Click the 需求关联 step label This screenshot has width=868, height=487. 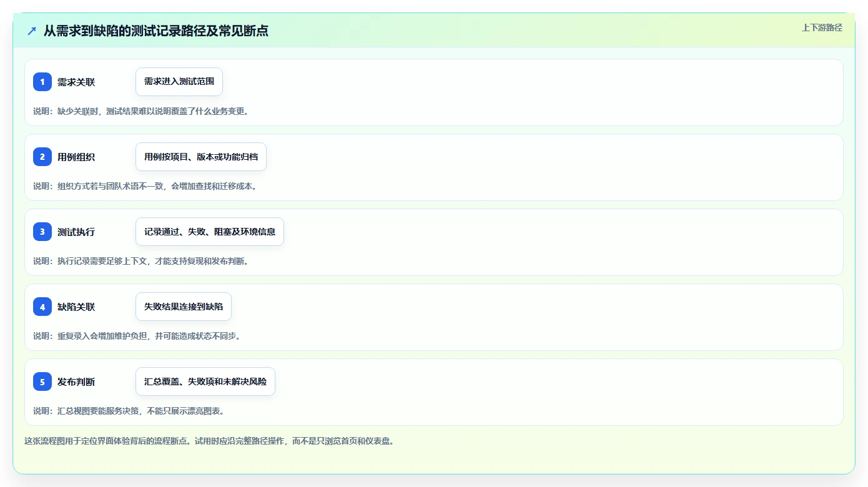[x=76, y=82]
